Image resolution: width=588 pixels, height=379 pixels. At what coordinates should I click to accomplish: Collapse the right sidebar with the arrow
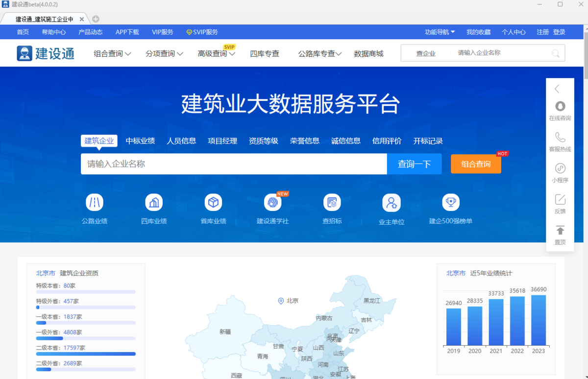tap(560, 89)
